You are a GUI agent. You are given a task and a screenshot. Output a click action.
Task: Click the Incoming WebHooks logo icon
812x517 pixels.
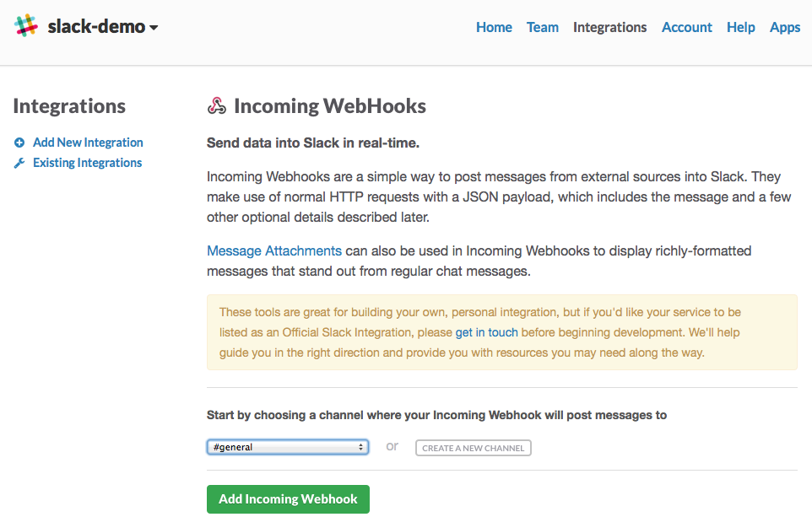pyautogui.click(x=217, y=106)
